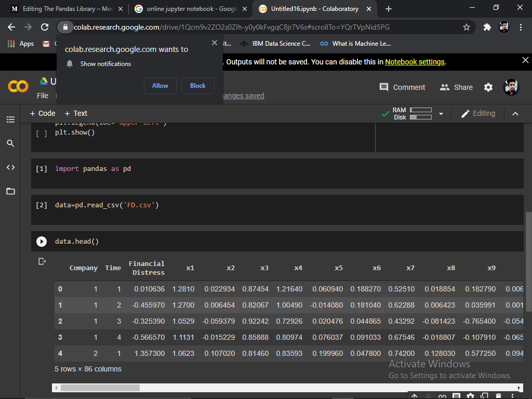Open the File menu
Image resolution: width=532 pixels, height=399 pixels.
43,96
